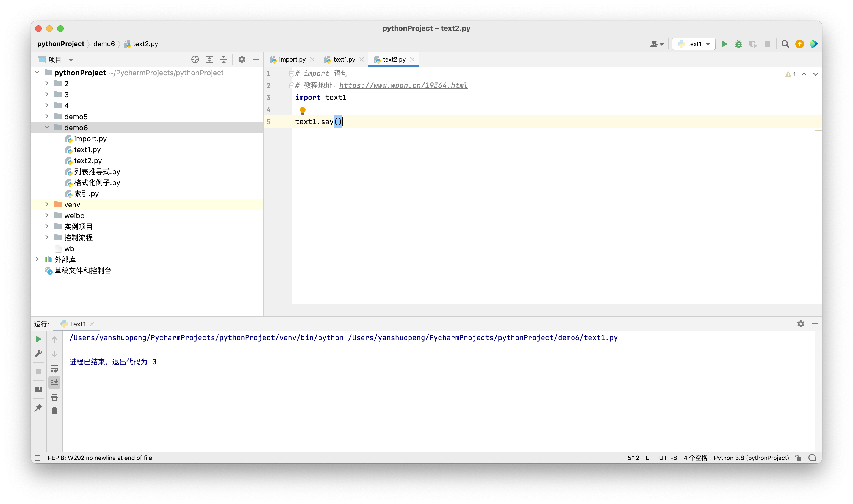Image resolution: width=853 pixels, height=504 pixels.
Task: Close the import.py tab
Action: (312, 59)
